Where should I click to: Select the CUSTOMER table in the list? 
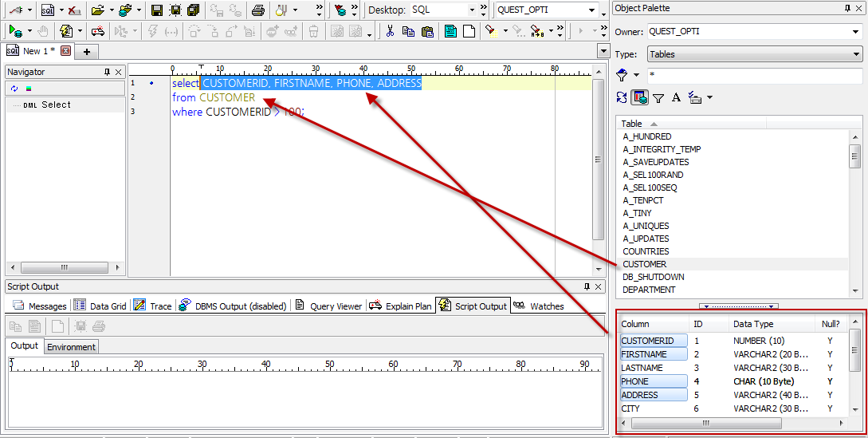click(x=645, y=264)
